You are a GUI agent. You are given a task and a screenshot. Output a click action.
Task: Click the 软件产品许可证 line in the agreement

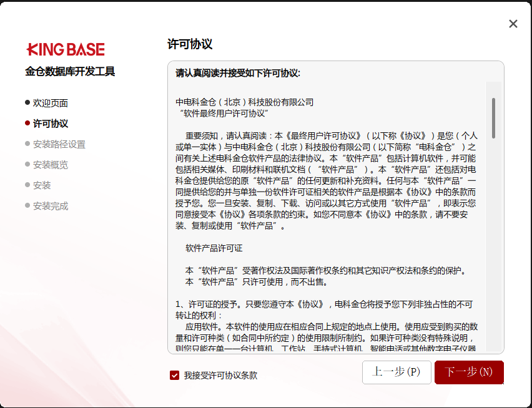(214, 248)
